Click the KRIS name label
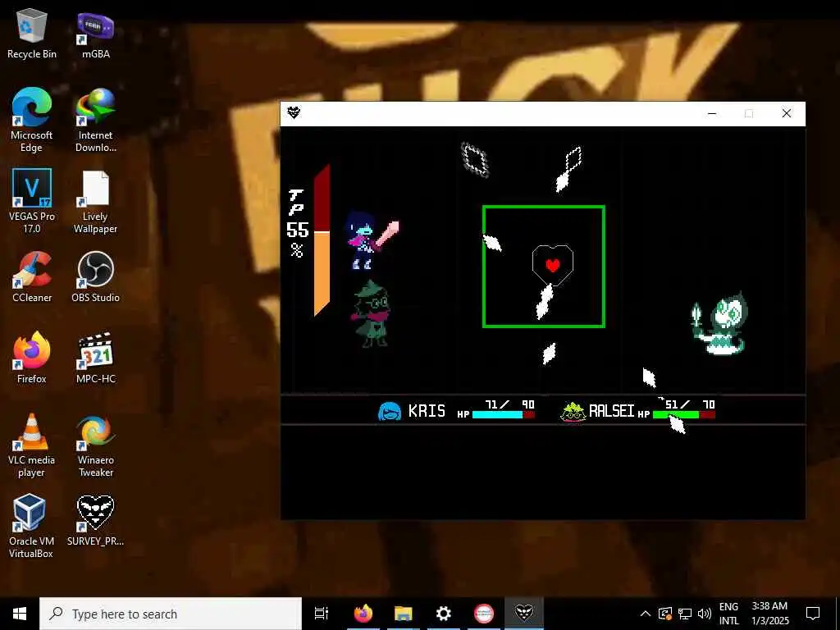Image resolution: width=840 pixels, height=630 pixels. (427, 411)
